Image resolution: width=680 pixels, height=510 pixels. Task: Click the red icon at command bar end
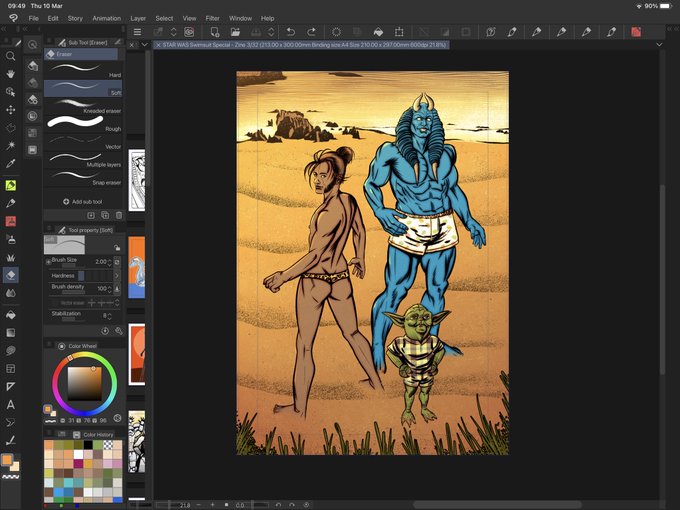[636, 32]
